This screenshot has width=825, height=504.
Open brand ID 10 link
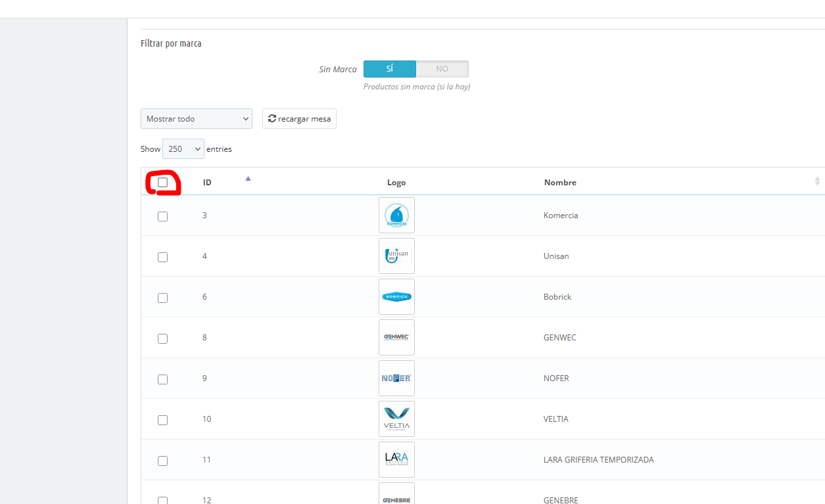[x=206, y=419]
